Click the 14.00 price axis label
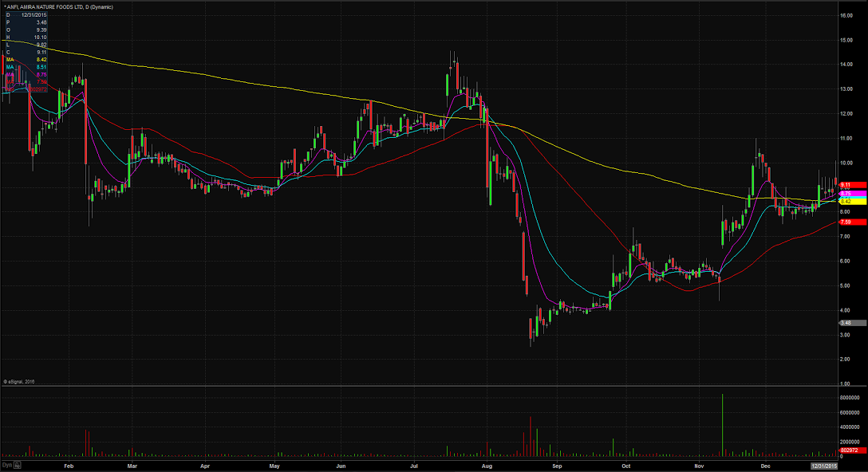Screen dimensions: 868x472 pos(846,65)
